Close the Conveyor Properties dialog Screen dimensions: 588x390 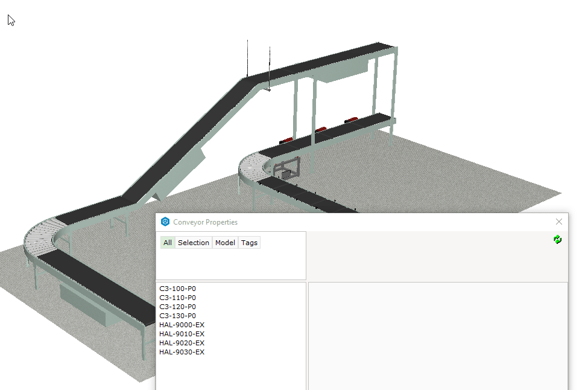[x=558, y=221]
